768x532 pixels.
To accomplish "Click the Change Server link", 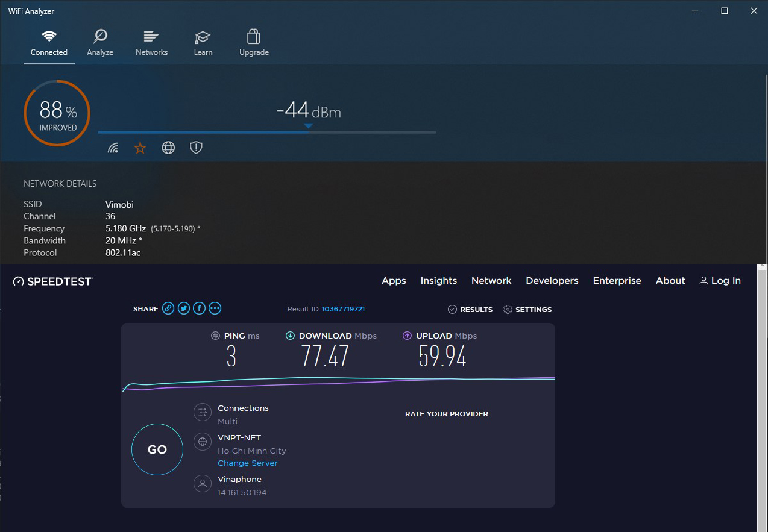I will point(248,463).
